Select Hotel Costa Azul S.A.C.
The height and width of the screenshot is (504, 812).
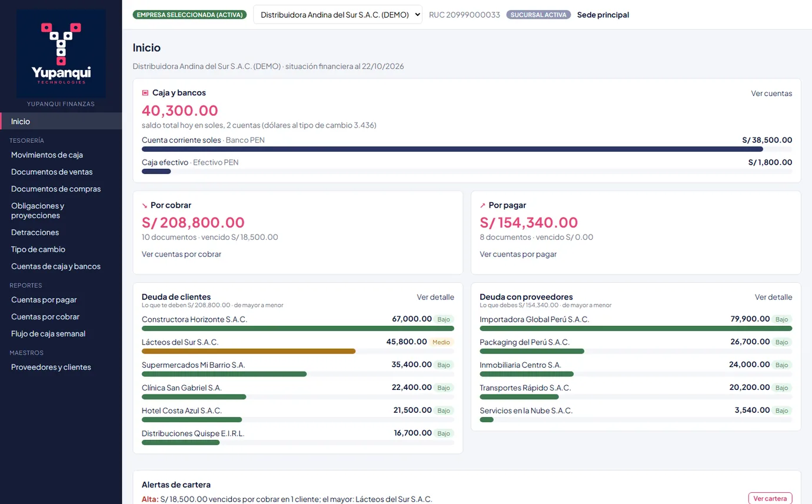pos(298,415)
